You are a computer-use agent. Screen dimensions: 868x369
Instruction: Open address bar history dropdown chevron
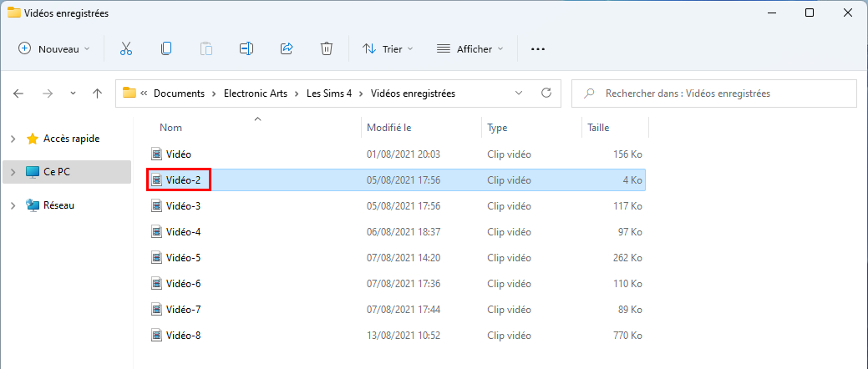click(x=519, y=93)
